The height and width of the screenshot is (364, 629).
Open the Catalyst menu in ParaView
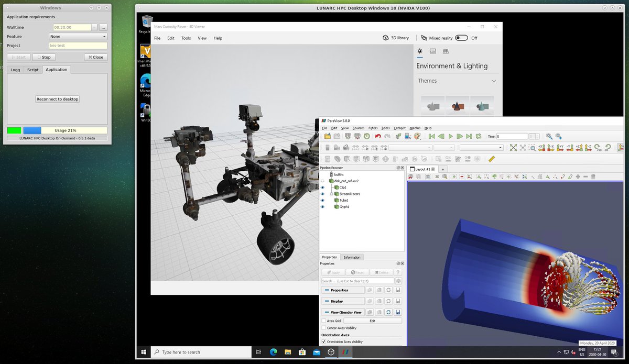pos(399,128)
